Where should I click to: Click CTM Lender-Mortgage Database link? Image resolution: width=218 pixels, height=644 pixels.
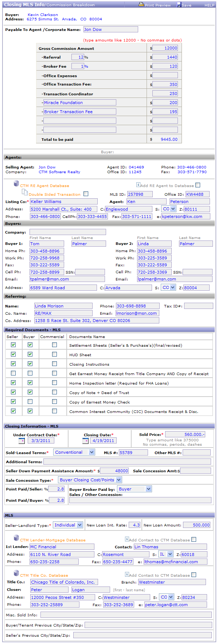(53, 540)
